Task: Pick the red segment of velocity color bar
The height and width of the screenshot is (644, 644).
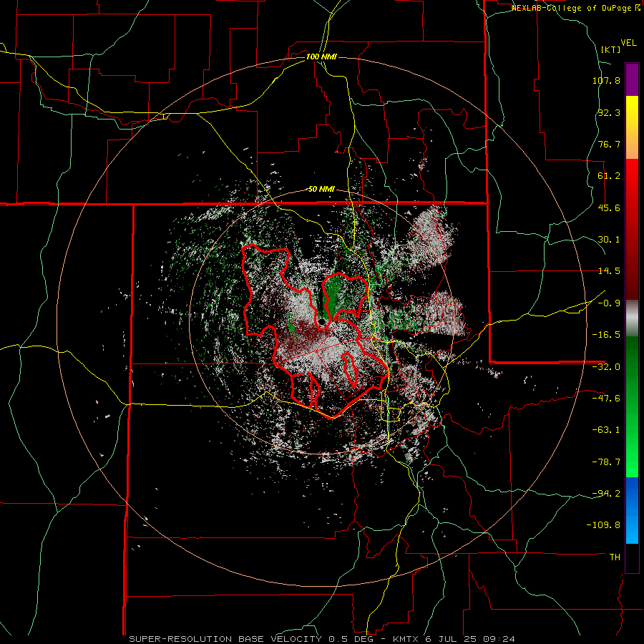Action: click(x=632, y=229)
